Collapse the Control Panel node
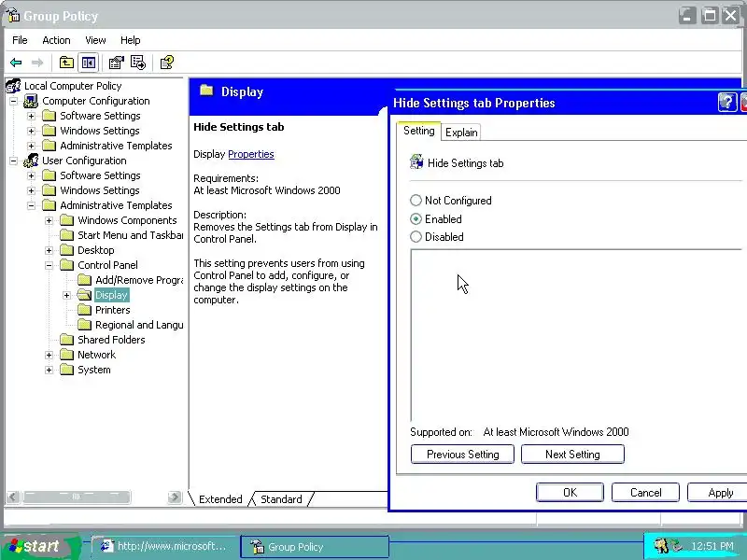 (49, 265)
